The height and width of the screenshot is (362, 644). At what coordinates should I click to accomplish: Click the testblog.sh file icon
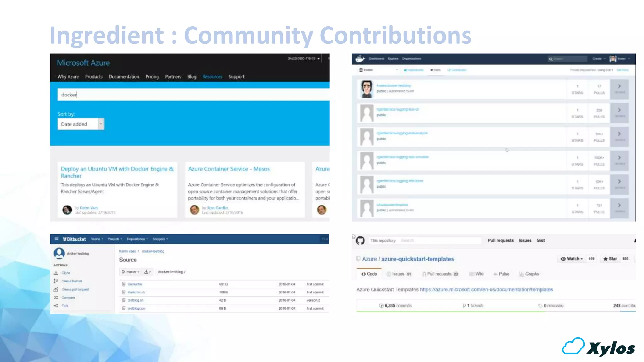124,300
